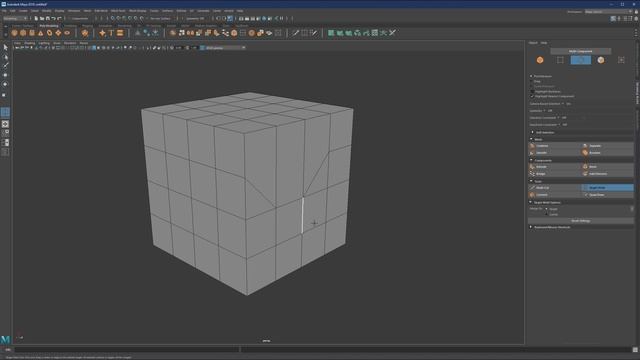640x360 pixels.
Task: Collapse the Mesh section in Modeling Toolkit
Action: (x=531, y=139)
